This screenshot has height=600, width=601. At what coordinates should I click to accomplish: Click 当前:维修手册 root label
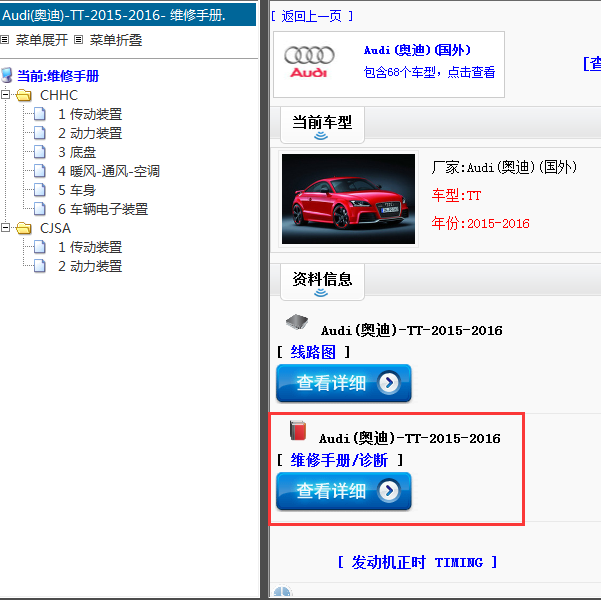[58, 76]
